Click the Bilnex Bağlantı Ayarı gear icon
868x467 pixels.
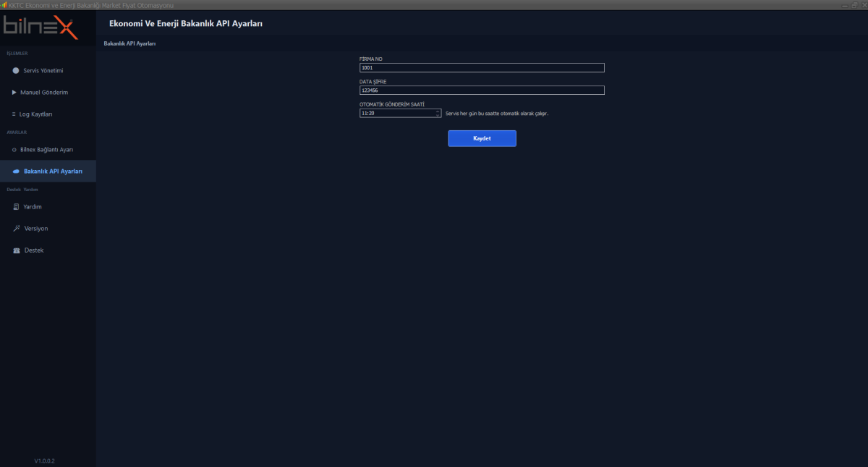pos(14,150)
